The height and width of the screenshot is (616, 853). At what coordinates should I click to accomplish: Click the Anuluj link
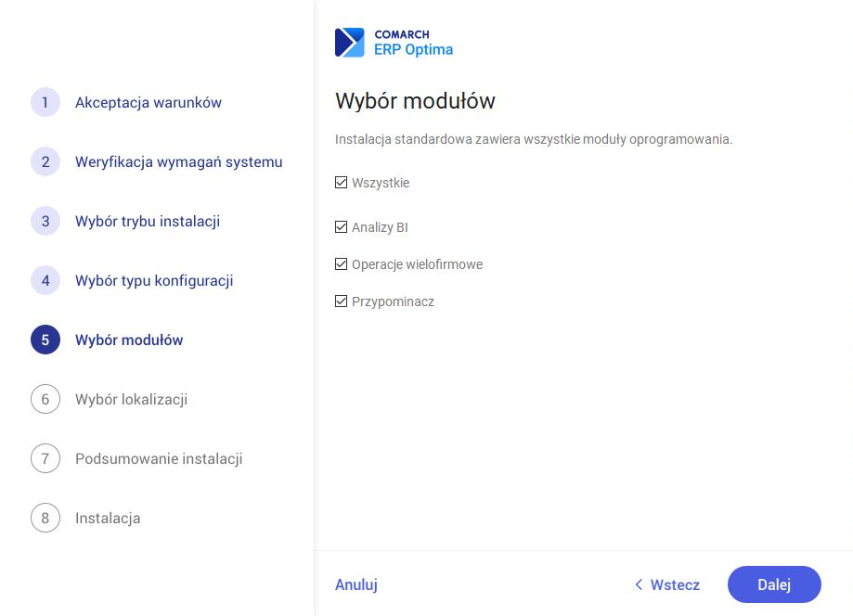[x=356, y=585]
